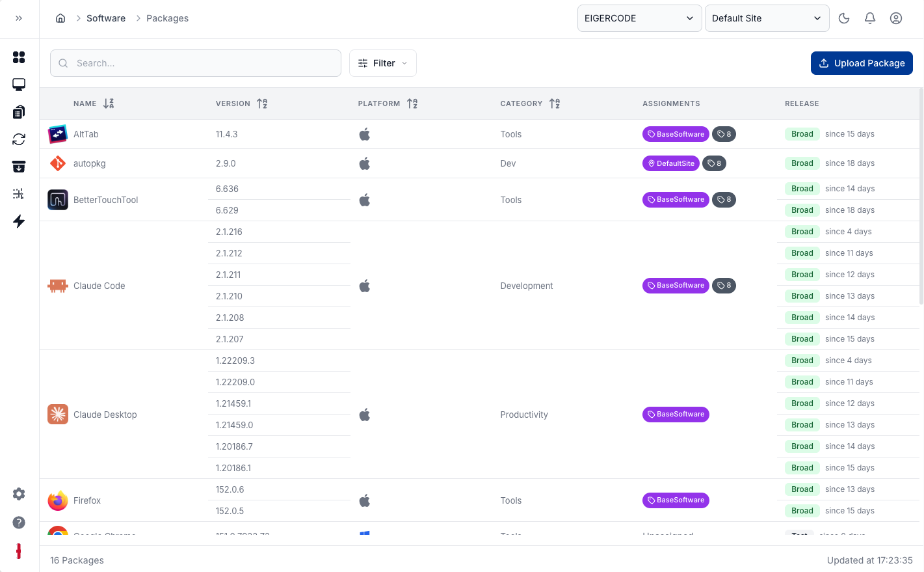Focus the Search packages field
Image resolution: width=924 pixels, height=572 pixels.
pos(196,63)
